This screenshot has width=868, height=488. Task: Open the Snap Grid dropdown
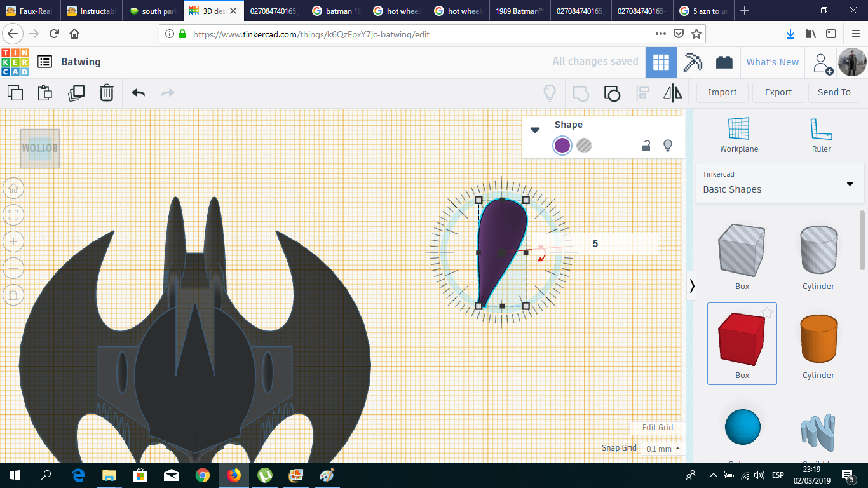pos(661,449)
